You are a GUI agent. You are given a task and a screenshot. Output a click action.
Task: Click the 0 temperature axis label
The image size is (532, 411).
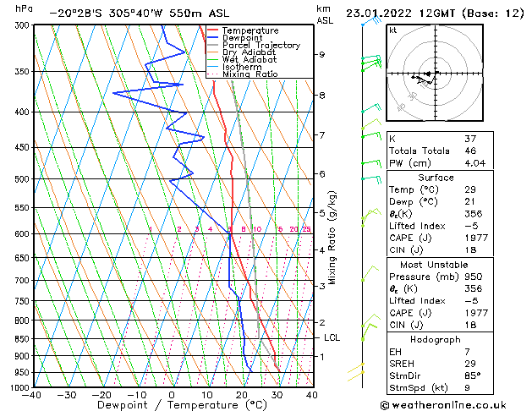172,395
